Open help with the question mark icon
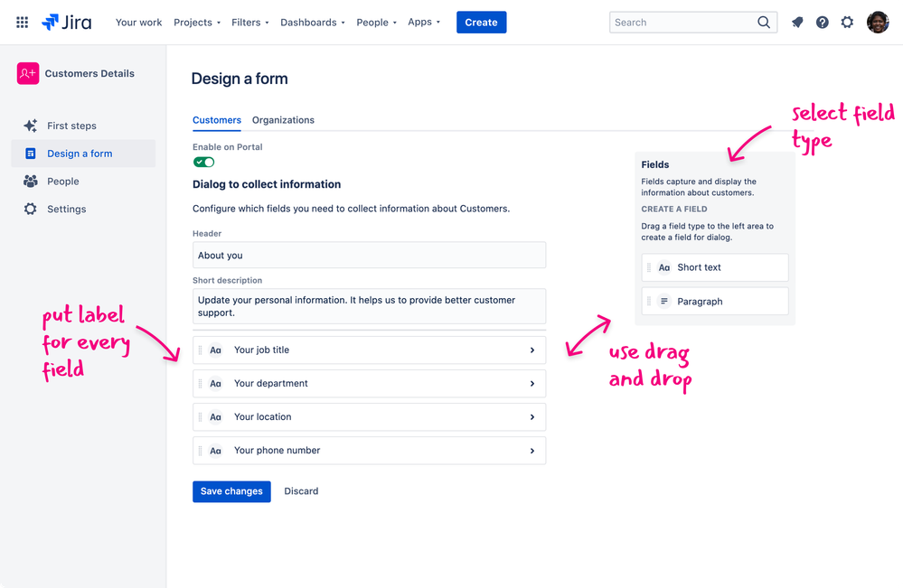The height and width of the screenshot is (588, 903). tap(822, 22)
